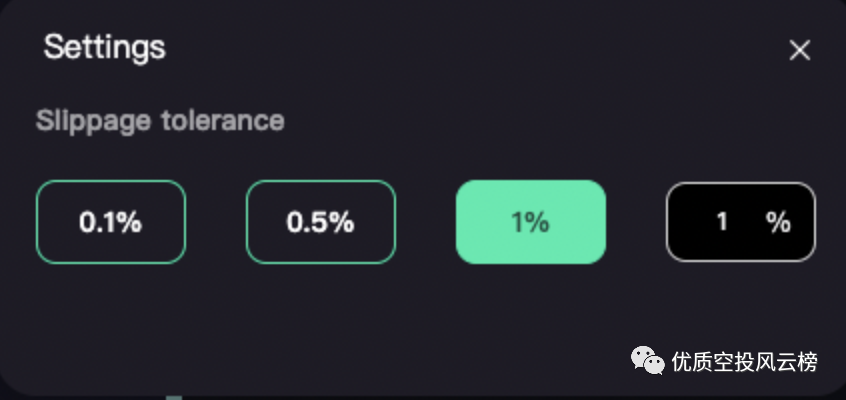Close the Settings dialog with the X
Screen dimensions: 846x400
pyautogui.click(x=799, y=50)
